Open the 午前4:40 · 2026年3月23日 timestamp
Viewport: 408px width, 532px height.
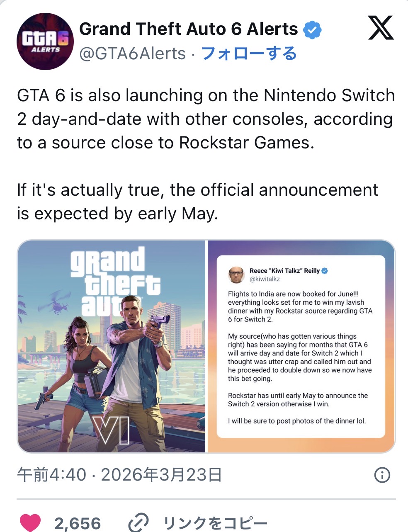click(119, 475)
